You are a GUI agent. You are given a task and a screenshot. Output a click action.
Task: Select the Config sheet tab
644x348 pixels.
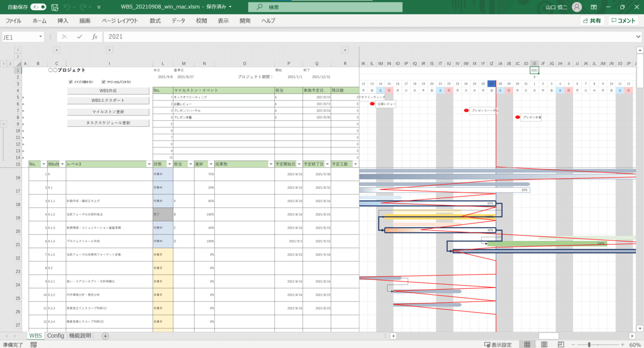(x=55, y=335)
